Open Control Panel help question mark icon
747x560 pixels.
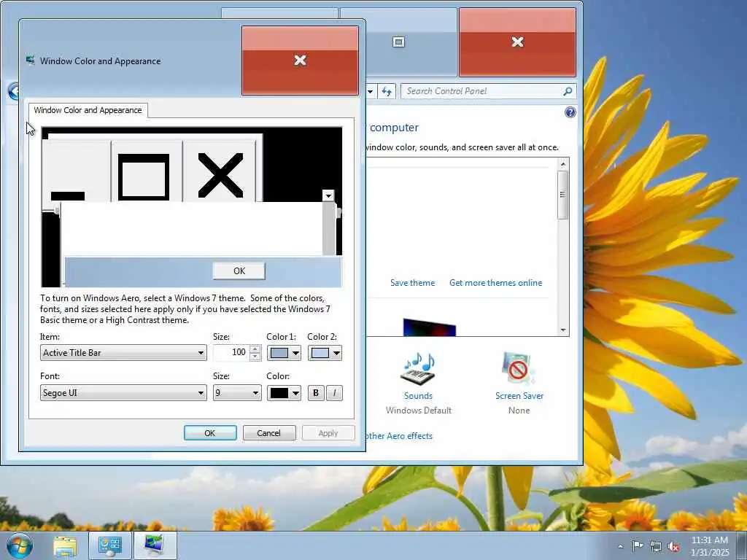pyautogui.click(x=570, y=112)
